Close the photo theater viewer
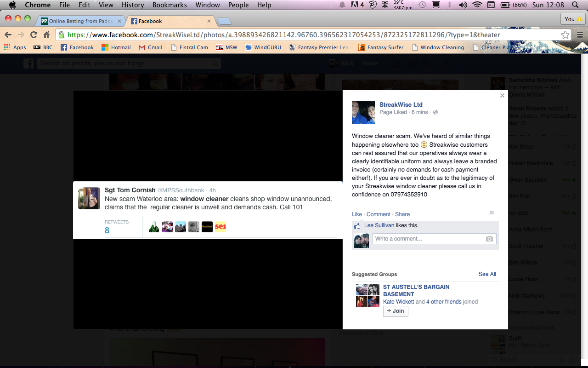Screen dimensions: 588x368 [x=502, y=96]
